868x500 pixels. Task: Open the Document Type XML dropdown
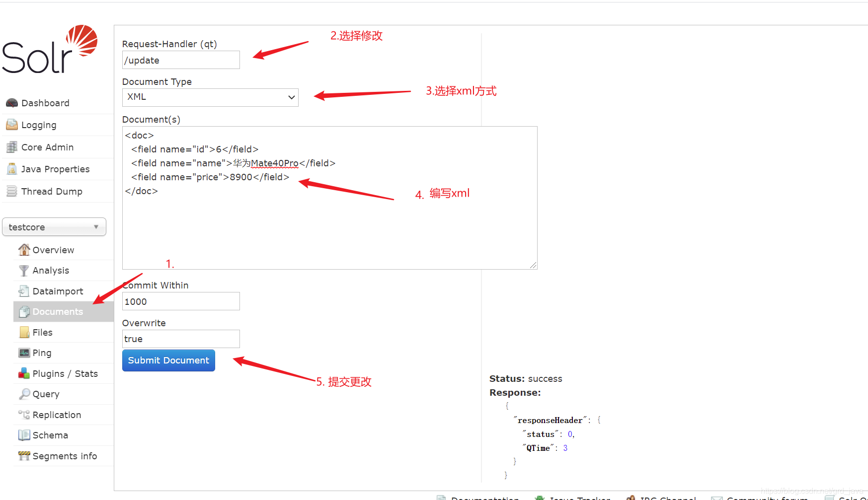(x=210, y=97)
